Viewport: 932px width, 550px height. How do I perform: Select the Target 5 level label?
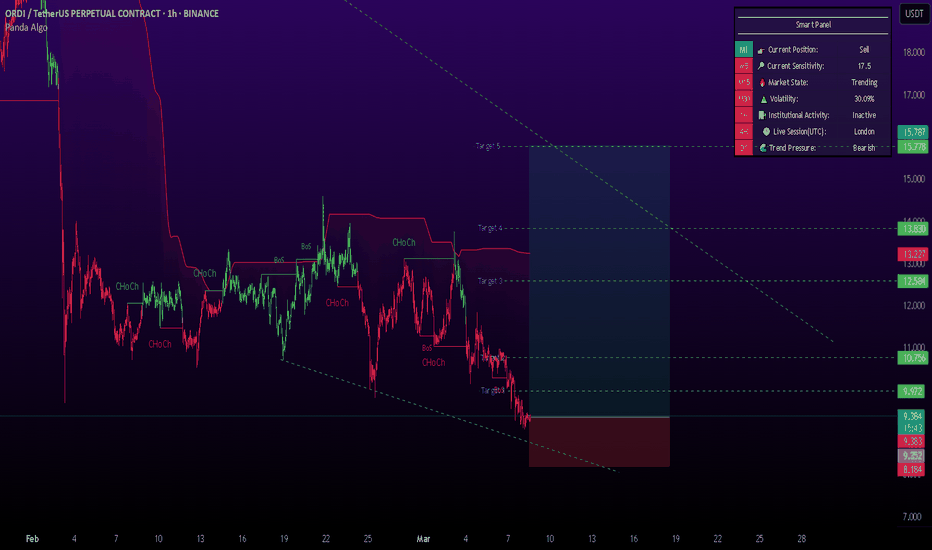pyautogui.click(x=488, y=146)
